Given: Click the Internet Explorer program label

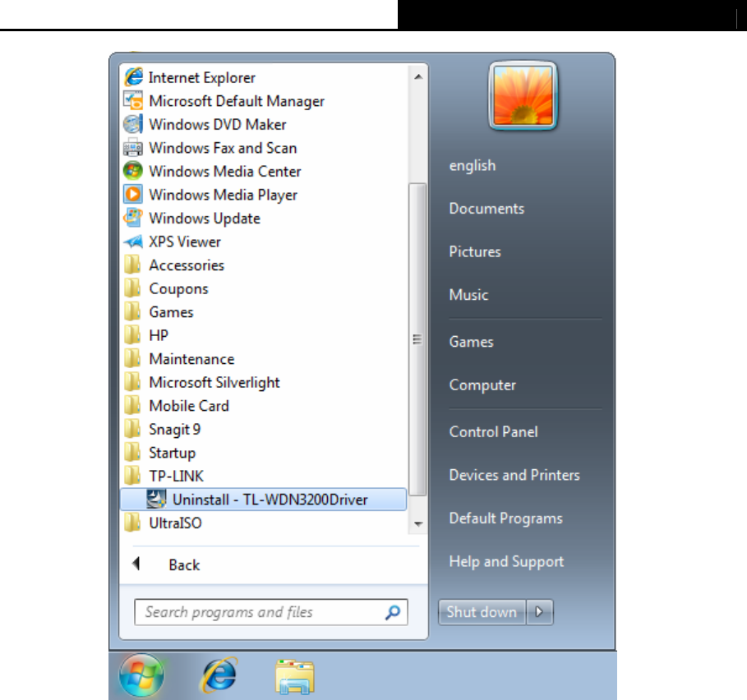Looking at the screenshot, I should 202,77.
